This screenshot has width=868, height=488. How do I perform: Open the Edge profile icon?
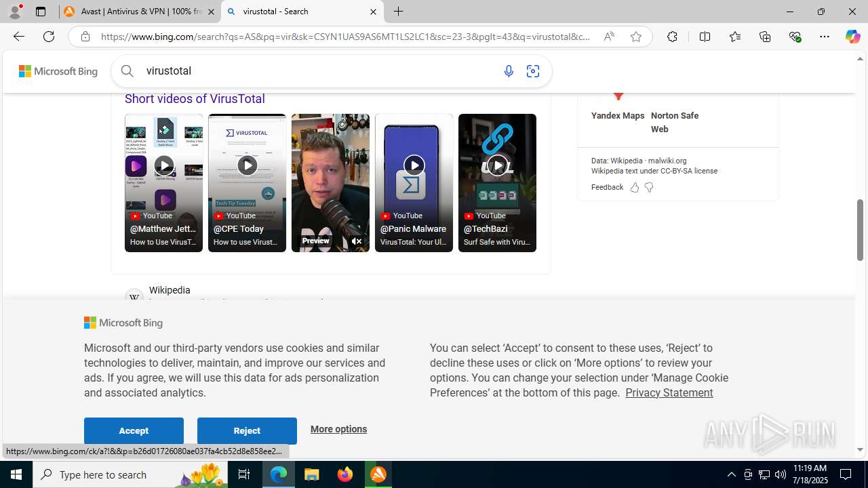click(x=15, y=12)
